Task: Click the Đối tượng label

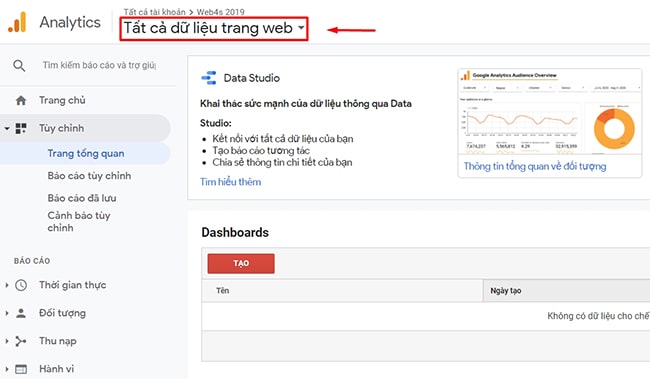Action: 62,313
